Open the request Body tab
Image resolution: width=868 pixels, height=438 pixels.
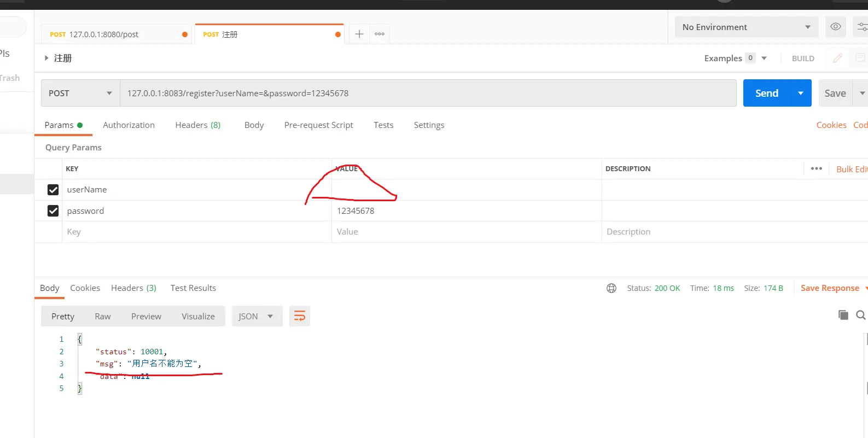pyautogui.click(x=254, y=125)
